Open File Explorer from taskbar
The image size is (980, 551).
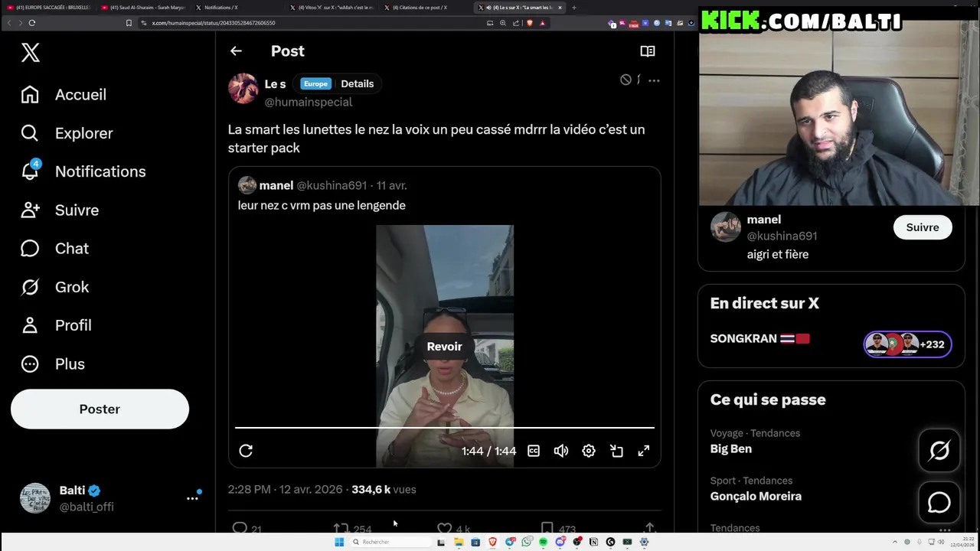pos(459,542)
